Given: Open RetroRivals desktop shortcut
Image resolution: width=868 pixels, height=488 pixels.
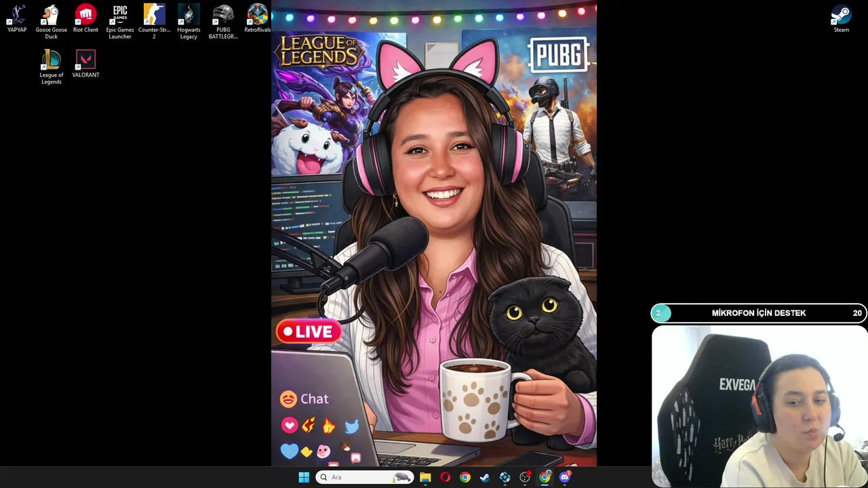Looking at the screenshot, I should [x=257, y=18].
